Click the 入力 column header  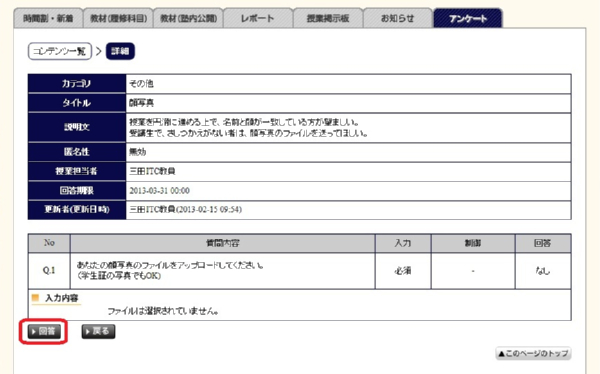[x=403, y=243]
